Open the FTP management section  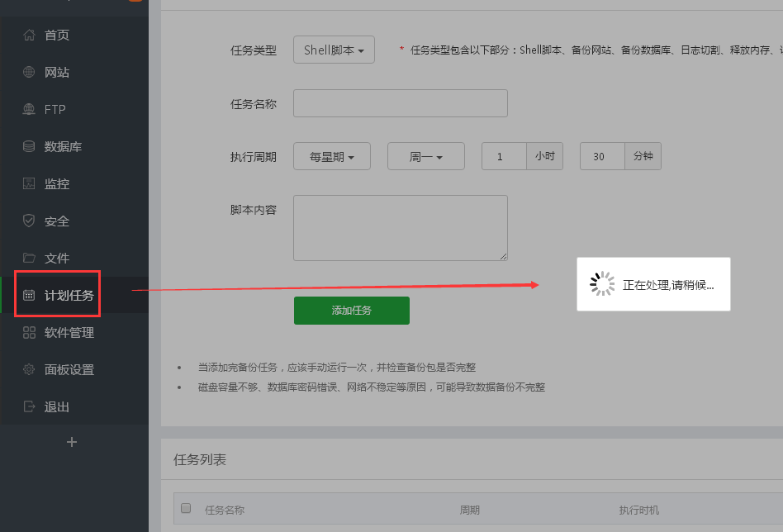[x=55, y=109]
